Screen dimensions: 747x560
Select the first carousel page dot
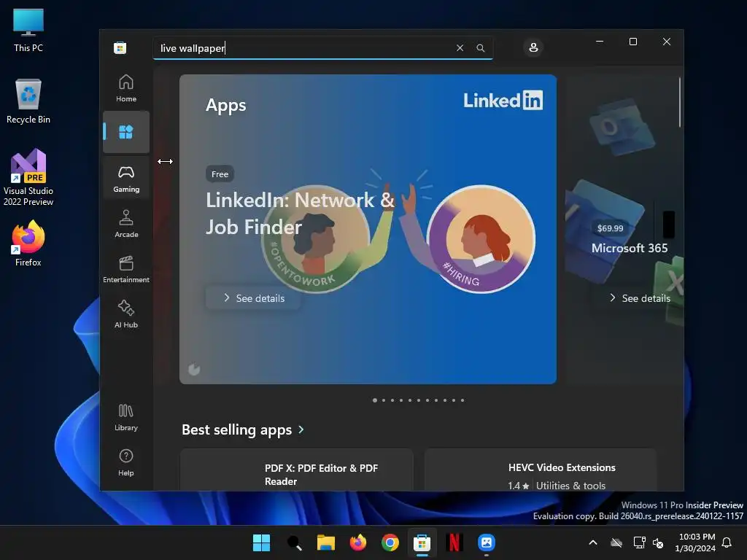coord(375,400)
